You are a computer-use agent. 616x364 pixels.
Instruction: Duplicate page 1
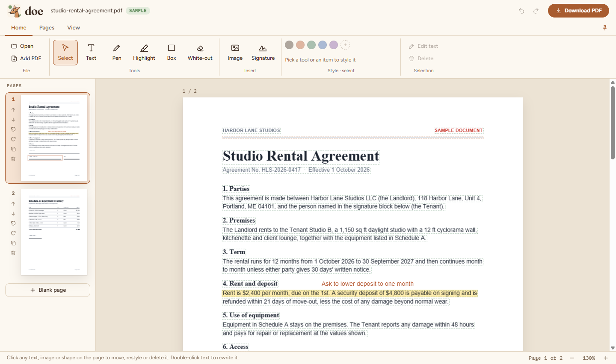tap(13, 149)
